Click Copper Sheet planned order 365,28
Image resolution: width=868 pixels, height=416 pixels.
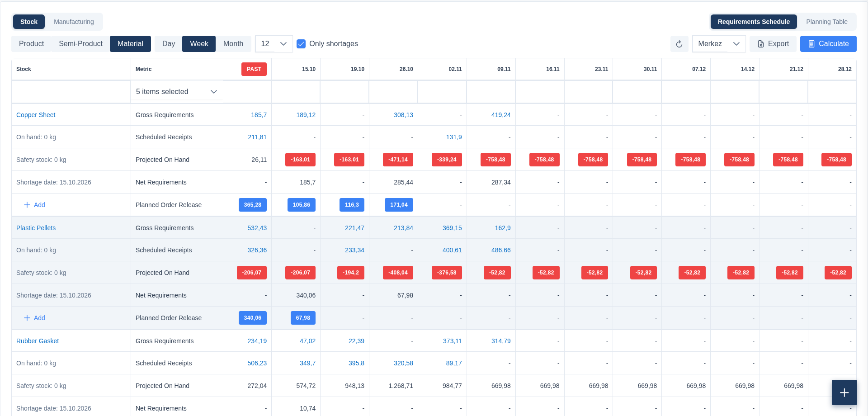(x=253, y=205)
